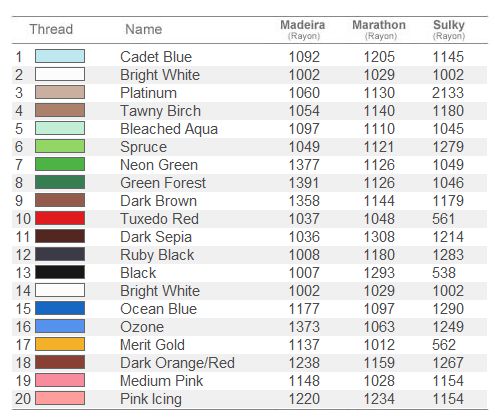Click Sulky code 561 for Tuxedo Red

click(x=443, y=219)
